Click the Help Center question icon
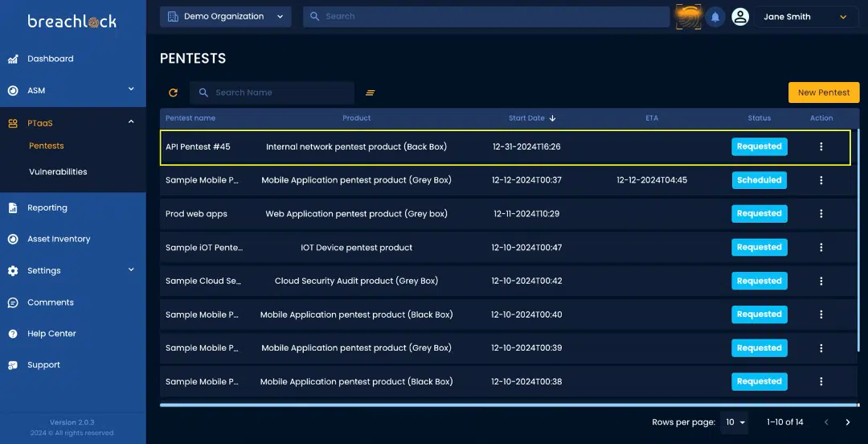 pos(13,334)
